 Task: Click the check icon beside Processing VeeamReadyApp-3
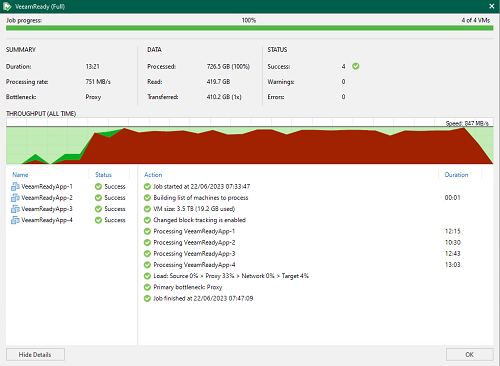point(147,254)
